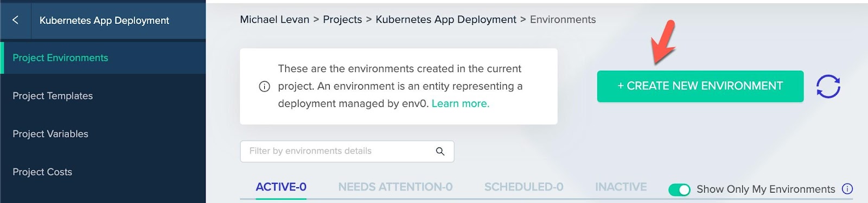Click Environments breadcrumb text
This screenshot has width=868, height=203.
pos(563,20)
